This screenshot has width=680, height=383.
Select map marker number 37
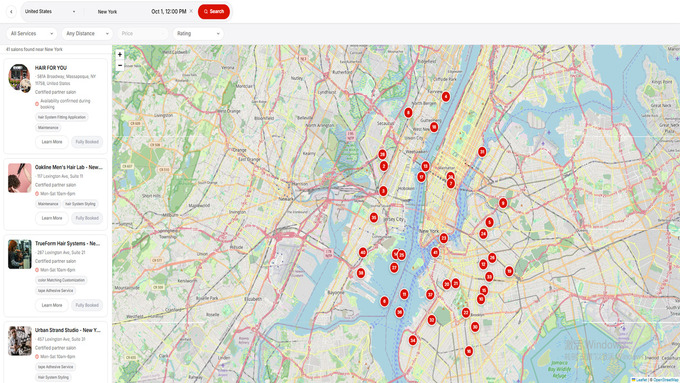point(430,295)
